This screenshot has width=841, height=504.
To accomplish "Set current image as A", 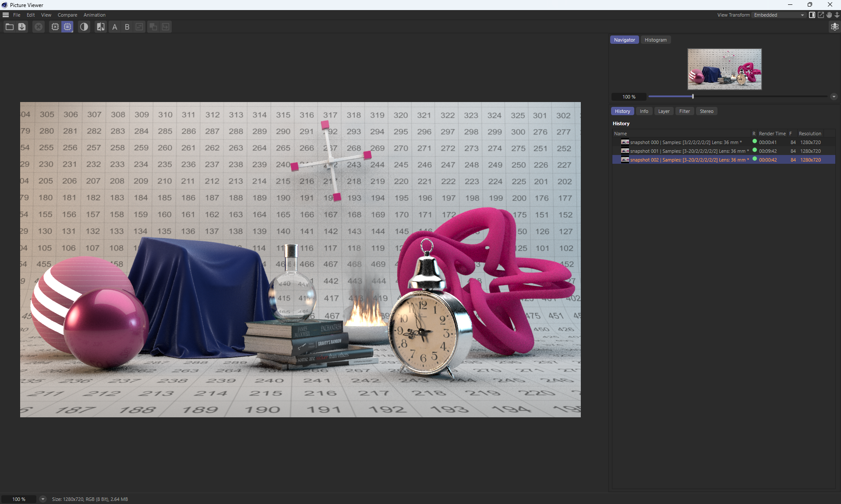I will pos(115,27).
